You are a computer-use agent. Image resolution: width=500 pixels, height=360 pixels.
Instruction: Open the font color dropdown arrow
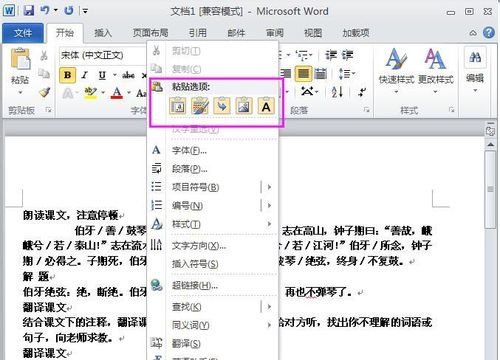coord(129,92)
